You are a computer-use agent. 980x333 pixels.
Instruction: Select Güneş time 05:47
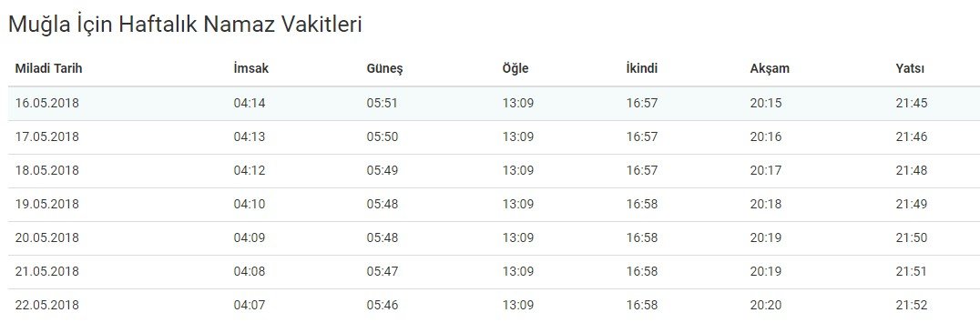(382, 272)
